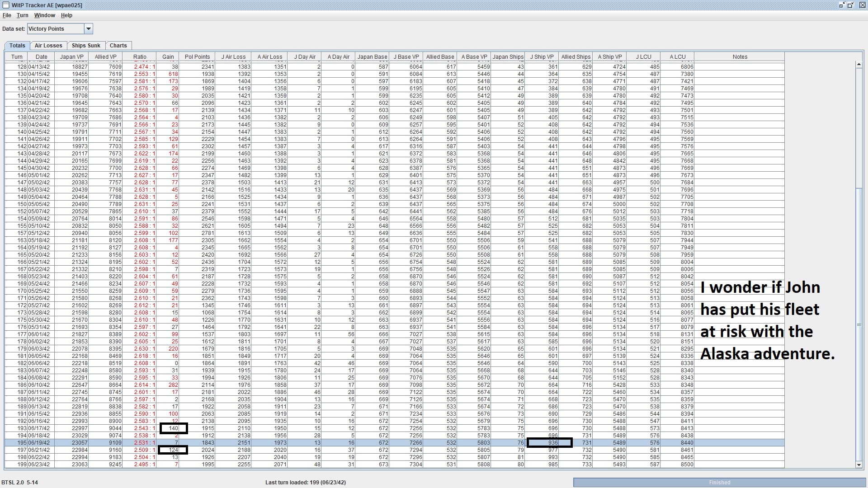The width and height of the screenshot is (868, 488).
Task: Switch to the Charts tab
Action: click(118, 46)
